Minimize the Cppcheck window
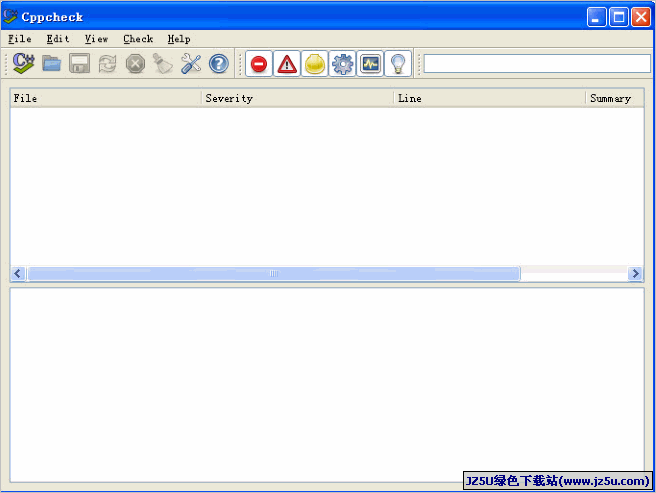 pos(596,17)
